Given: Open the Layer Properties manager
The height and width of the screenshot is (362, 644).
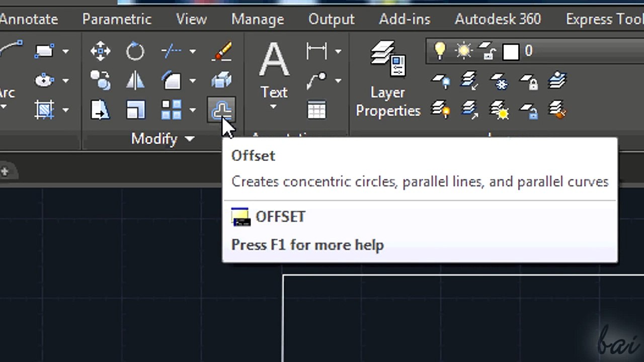Looking at the screenshot, I should point(388,79).
